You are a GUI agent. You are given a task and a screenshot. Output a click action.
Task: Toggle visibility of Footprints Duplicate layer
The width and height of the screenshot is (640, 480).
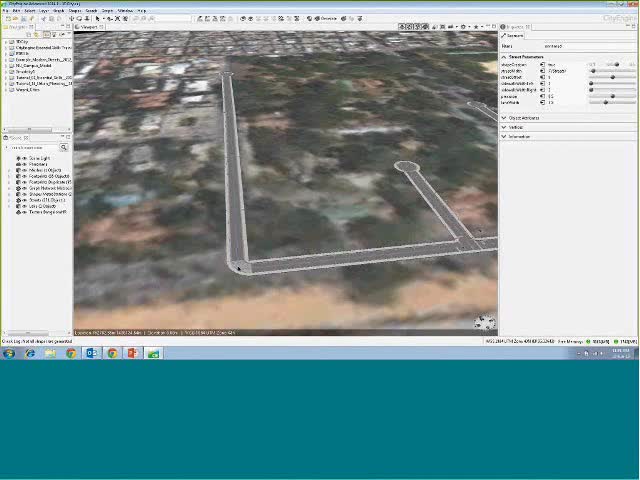(24, 182)
